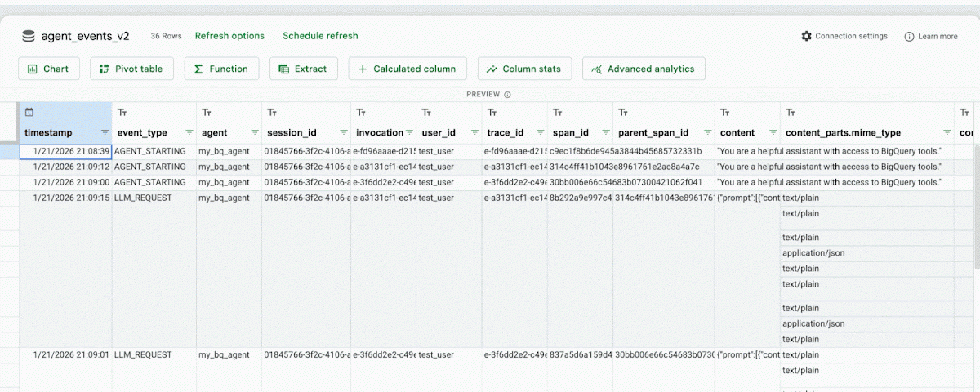This screenshot has height=392, width=980.
Task: Click the vertical scrollbar of the preview
Action: click(x=976, y=207)
